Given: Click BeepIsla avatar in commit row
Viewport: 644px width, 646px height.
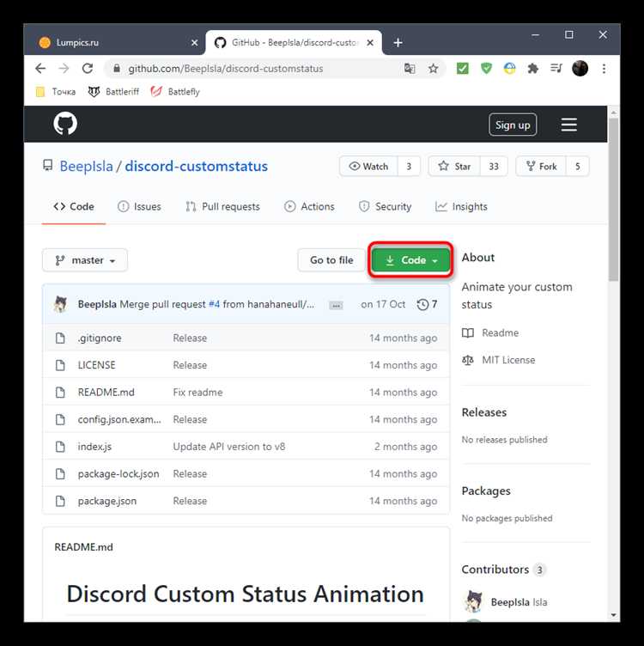Looking at the screenshot, I should click(61, 304).
